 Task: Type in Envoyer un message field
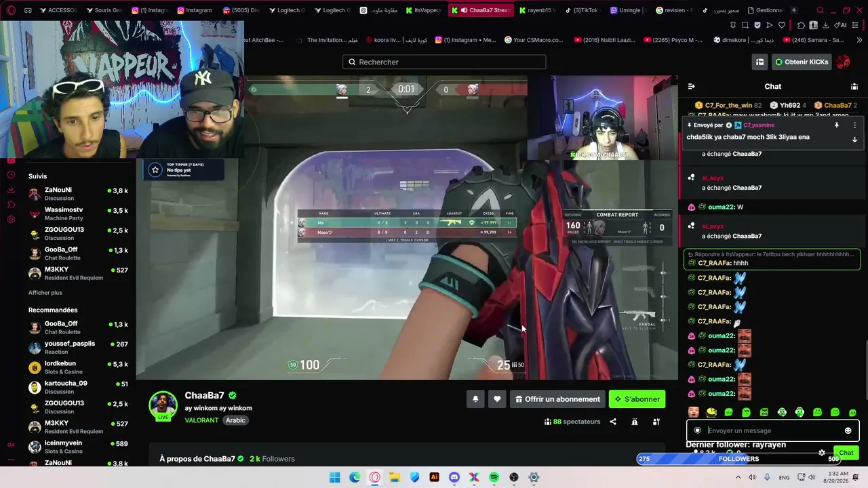[x=773, y=430]
